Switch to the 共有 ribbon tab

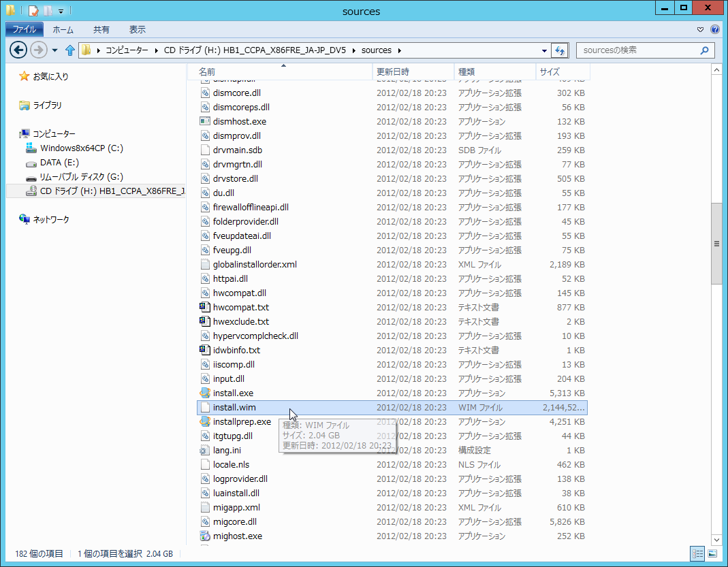pos(101,30)
